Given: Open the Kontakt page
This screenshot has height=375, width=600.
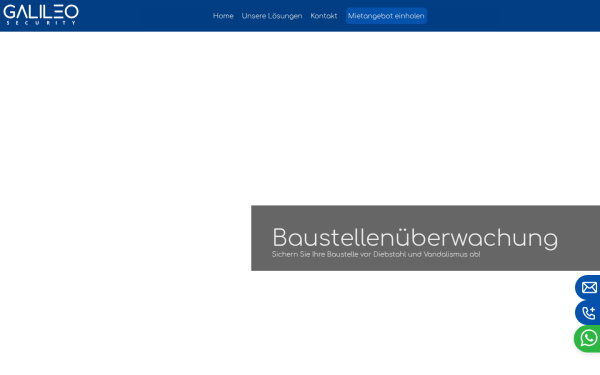Looking at the screenshot, I should 324,16.
